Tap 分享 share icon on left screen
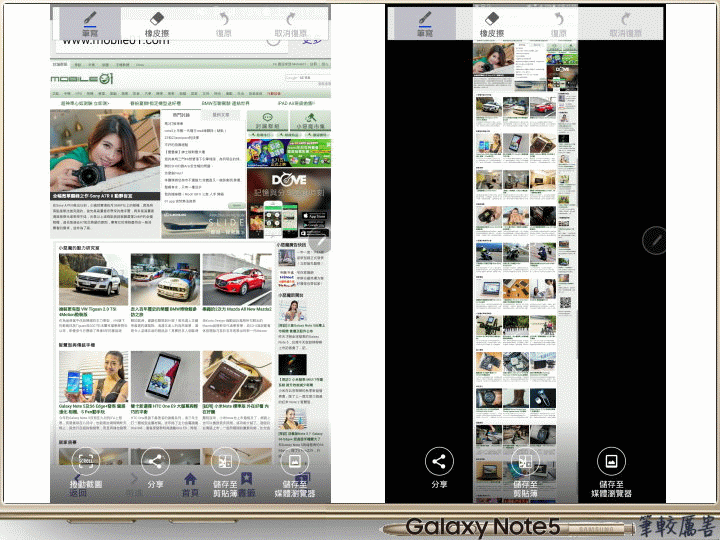 tap(155, 461)
